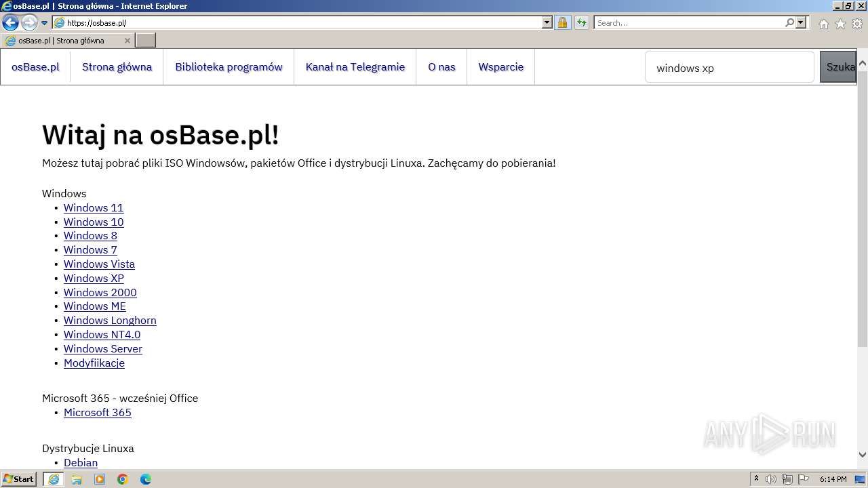Launch Google Chrome from the taskbar
The width and height of the screenshot is (868, 488).
click(123, 479)
